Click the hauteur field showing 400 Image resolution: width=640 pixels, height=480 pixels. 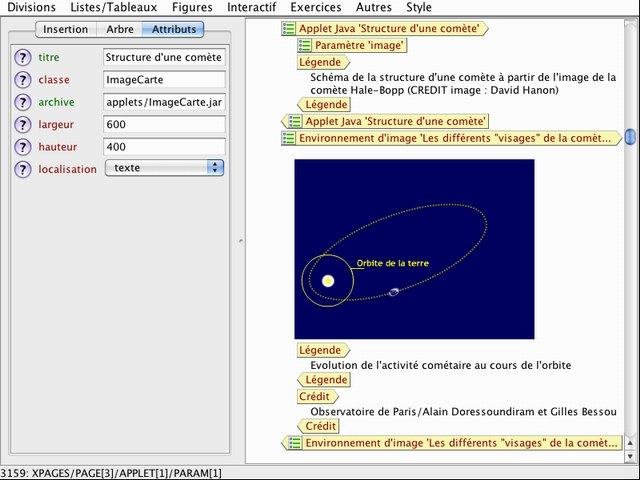(164, 147)
